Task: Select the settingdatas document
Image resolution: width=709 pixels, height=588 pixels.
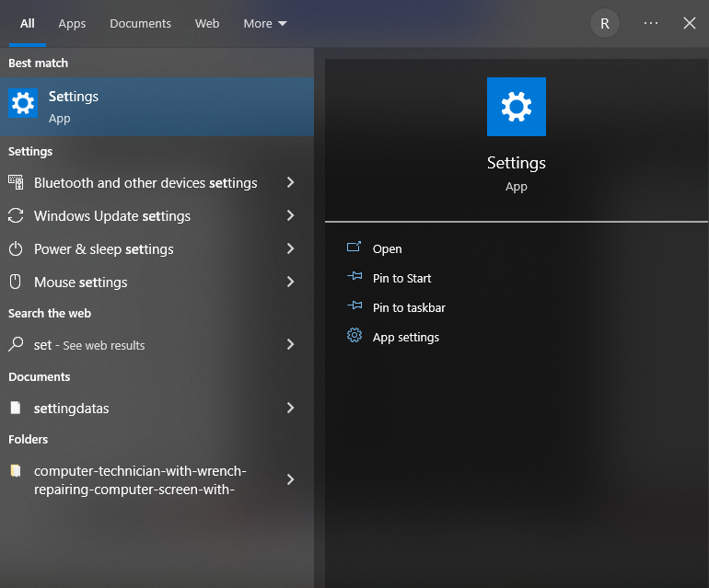Action: coord(157,408)
